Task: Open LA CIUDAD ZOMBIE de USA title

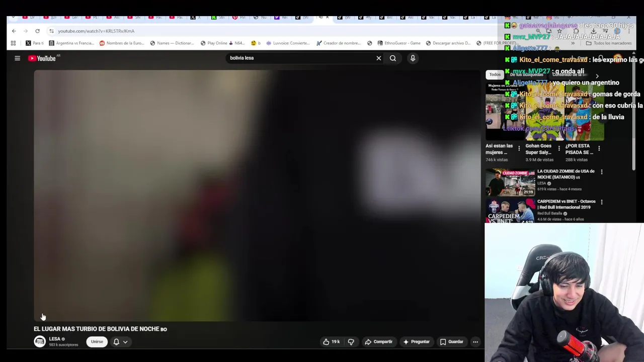Action: [566, 174]
